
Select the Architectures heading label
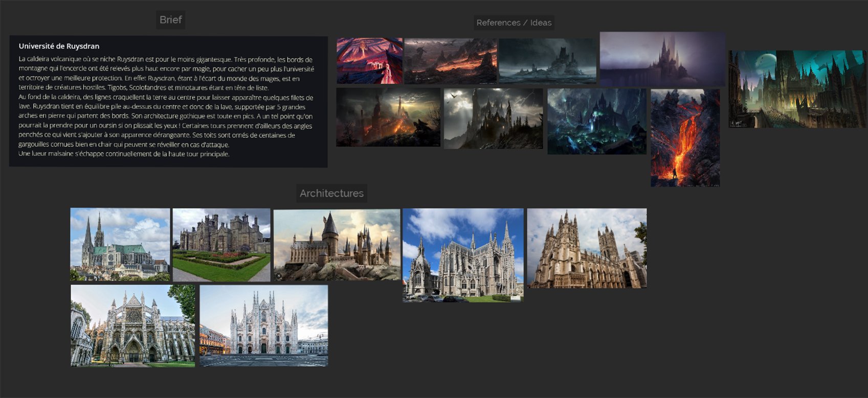point(331,193)
